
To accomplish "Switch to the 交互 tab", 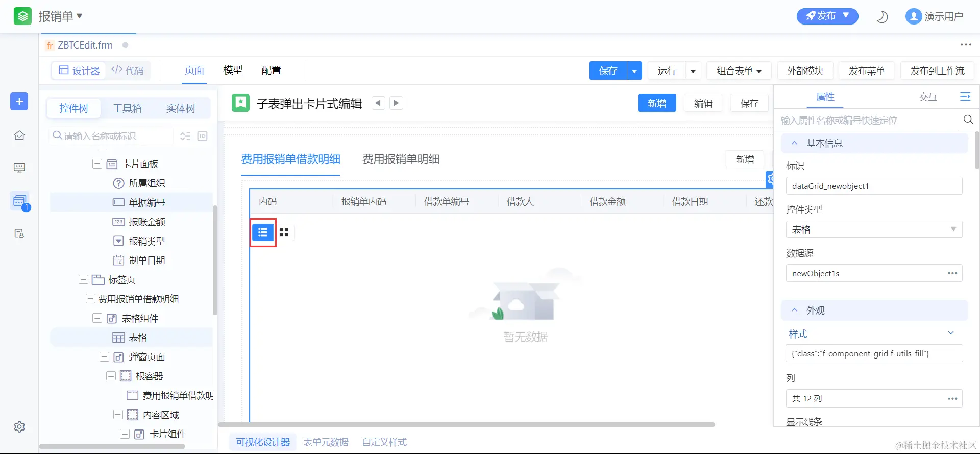I will (x=928, y=97).
